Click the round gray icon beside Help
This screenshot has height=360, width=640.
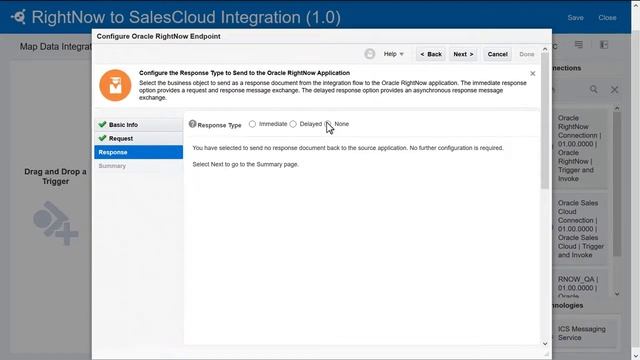pyautogui.click(x=369, y=54)
